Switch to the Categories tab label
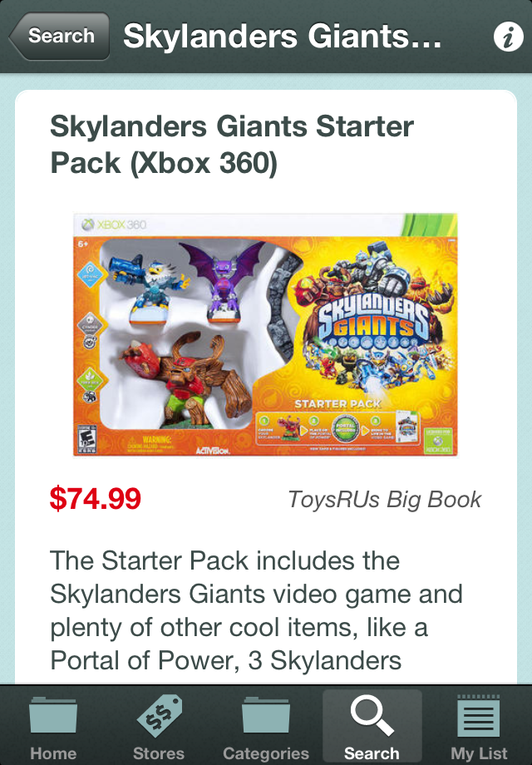 266,753
